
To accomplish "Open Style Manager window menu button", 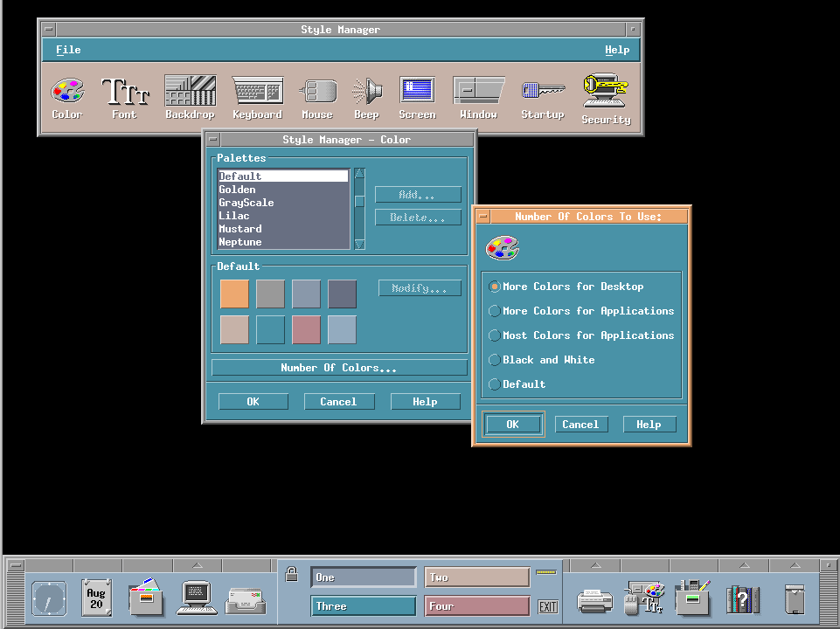I will (49, 30).
